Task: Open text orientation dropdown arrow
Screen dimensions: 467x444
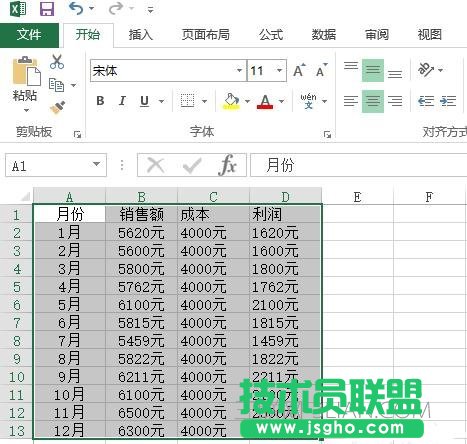Action: pyautogui.click(x=440, y=70)
